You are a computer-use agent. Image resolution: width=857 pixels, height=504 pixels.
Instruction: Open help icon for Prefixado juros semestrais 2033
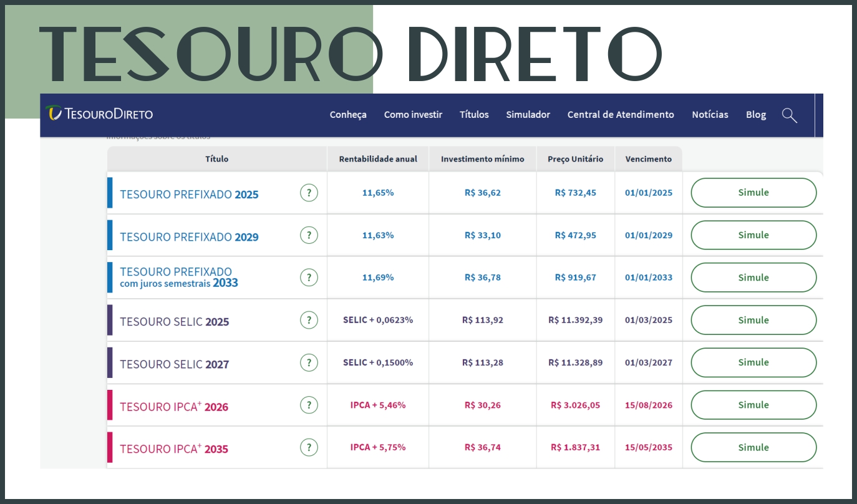[x=309, y=278]
